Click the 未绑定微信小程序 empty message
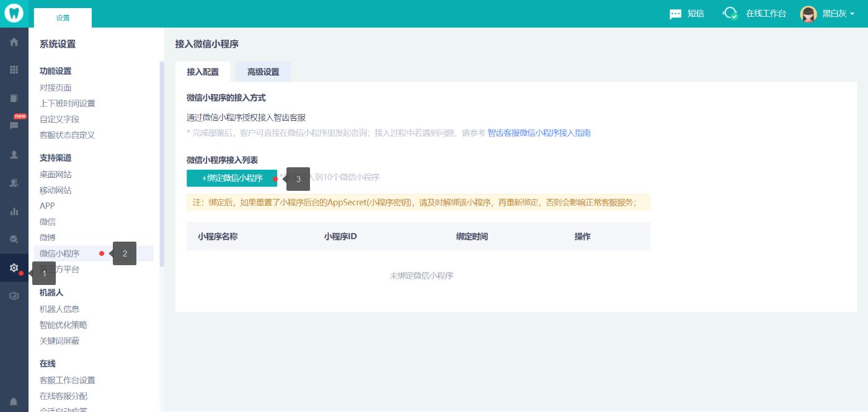 (x=421, y=276)
